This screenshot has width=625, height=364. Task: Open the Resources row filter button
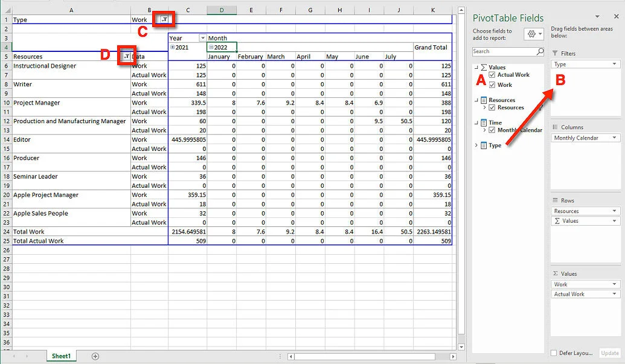(126, 56)
